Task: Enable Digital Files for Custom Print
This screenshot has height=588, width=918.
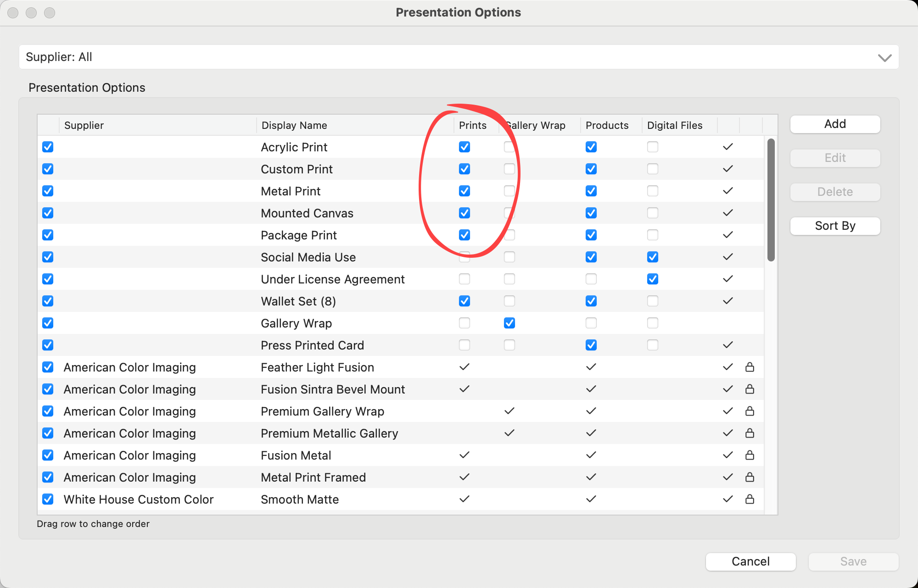Action: (652, 169)
